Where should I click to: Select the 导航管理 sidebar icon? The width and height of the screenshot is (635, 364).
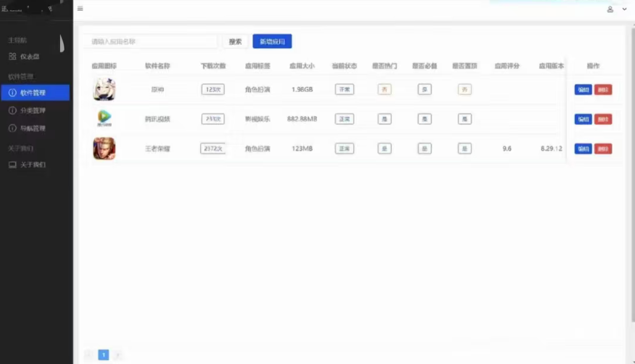(13, 128)
